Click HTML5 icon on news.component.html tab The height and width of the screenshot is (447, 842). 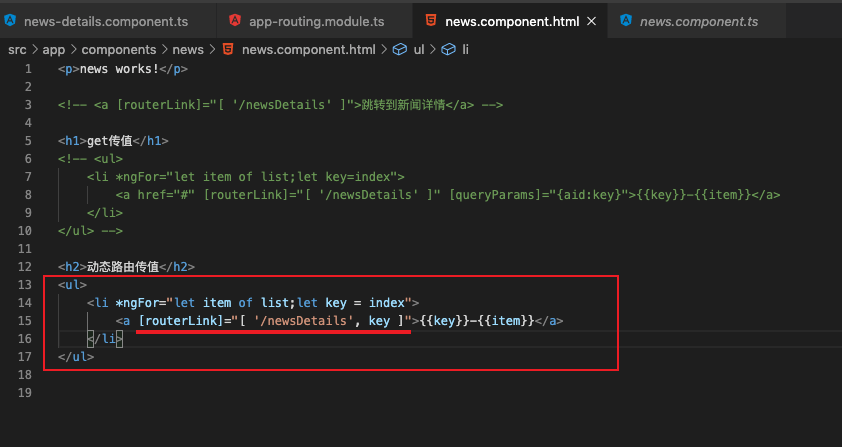(431, 20)
